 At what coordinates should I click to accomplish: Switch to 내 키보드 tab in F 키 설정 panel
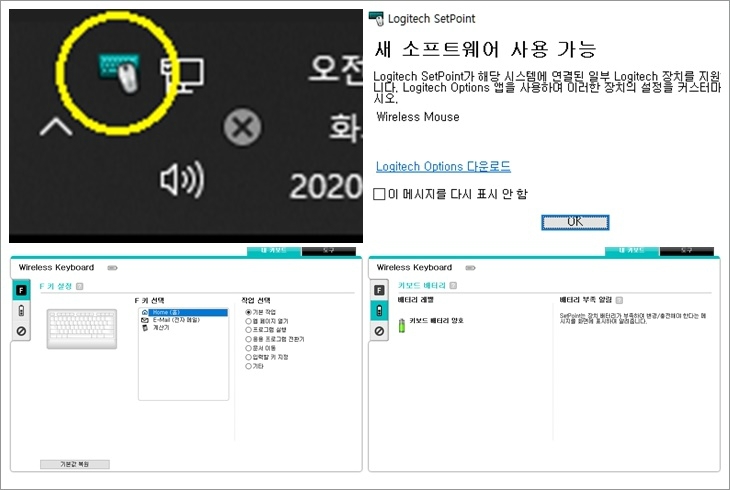point(274,251)
